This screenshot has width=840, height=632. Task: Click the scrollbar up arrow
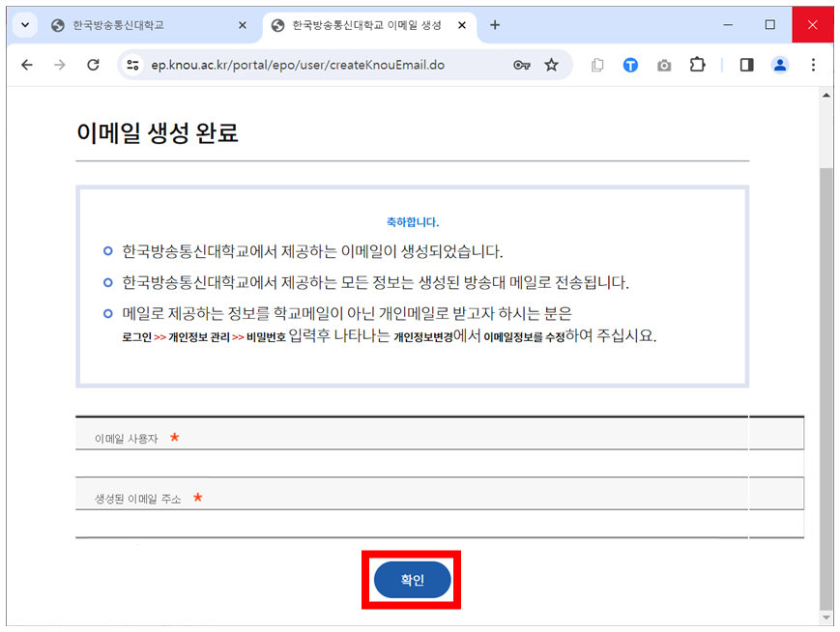(826, 96)
